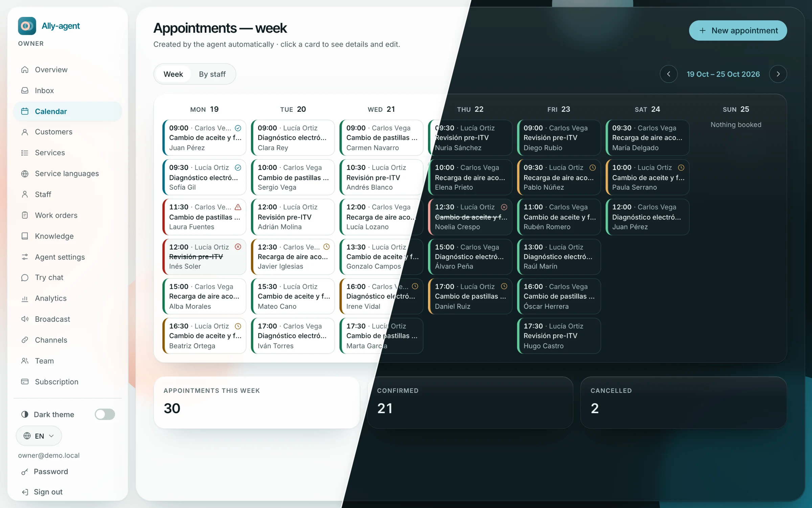The height and width of the screenshot is (508, 812).
Task: Click the Sign out arrow icon
Action: click(25, 492)
